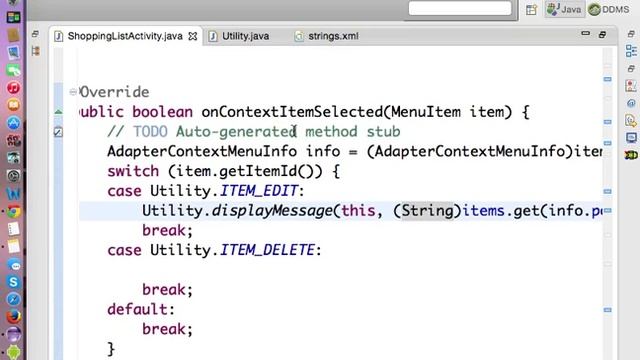Viewport: 640px width, 360px height.
Task: Open Eclipse icon in the Dock
Action: pos(13,334)
